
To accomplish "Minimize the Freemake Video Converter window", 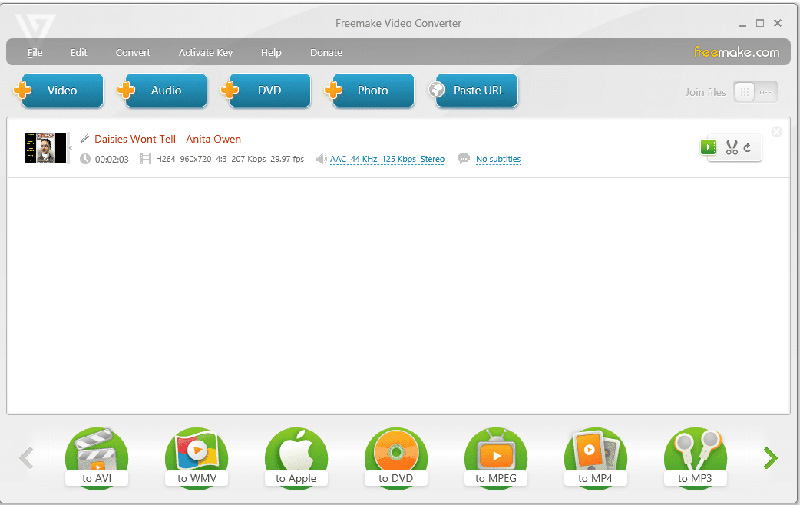I will point(742,24).
